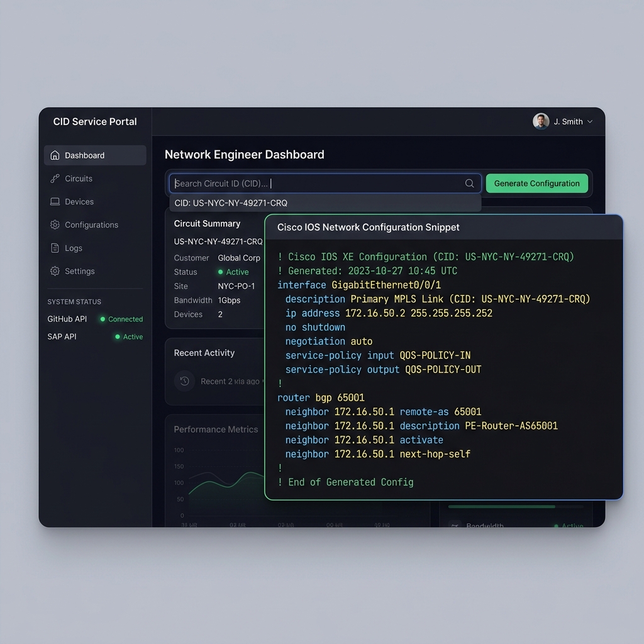The height and width of the screenshot is (644, 644).
Task: Click the SAP API Active status
Action: (x=129, y=337)
